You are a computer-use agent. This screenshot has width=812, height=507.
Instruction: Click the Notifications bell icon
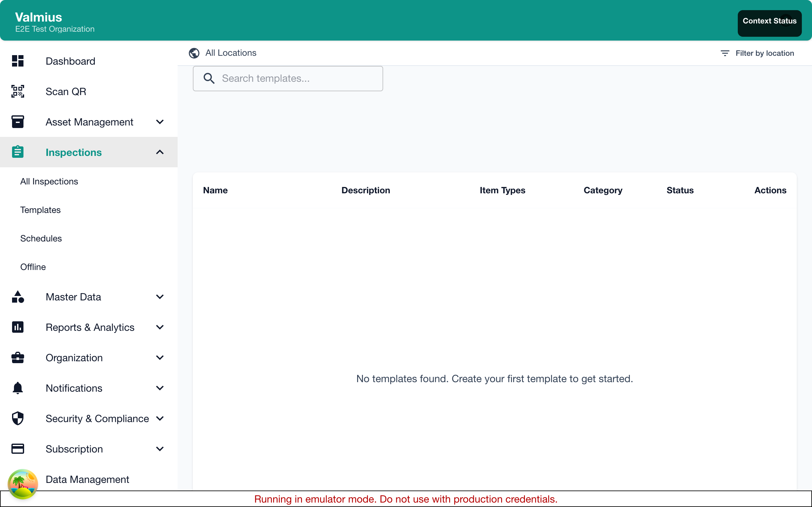(x=17, y=388)
